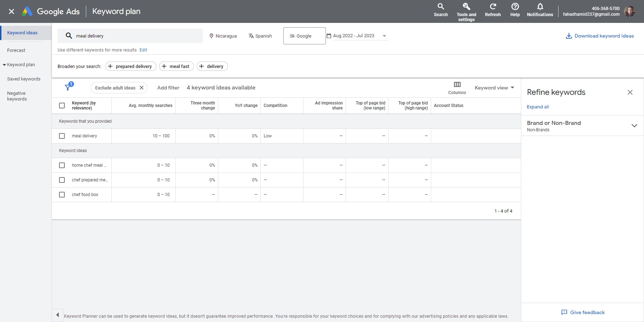Viewport: 644px width, 322px height.
Task: Select the chef food box keyword
Action: 62,195
